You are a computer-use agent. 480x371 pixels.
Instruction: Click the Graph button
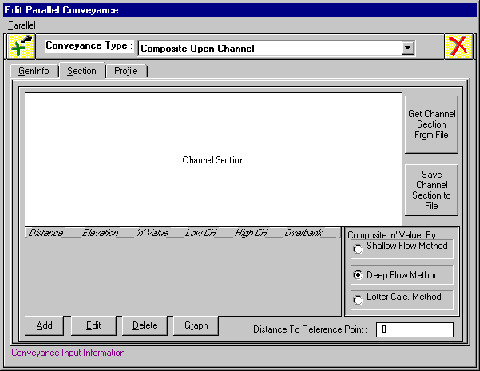coord(196,325)
